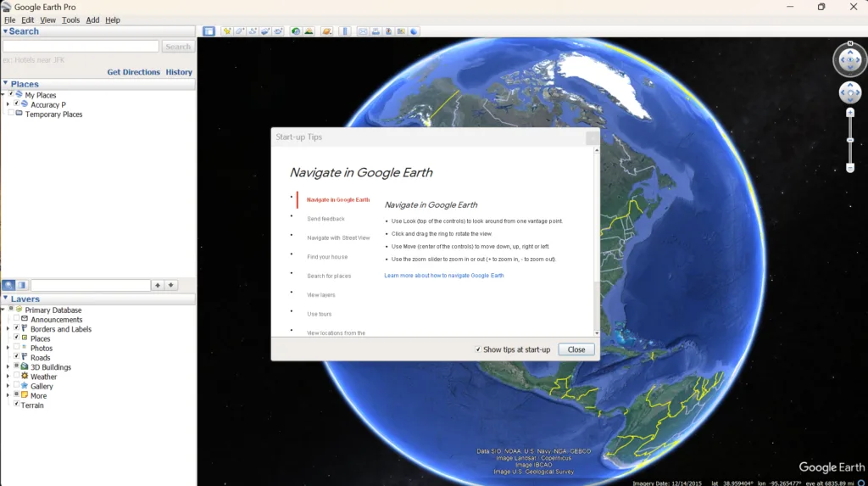
Task: Click Learn more about navigating Google Earth
Action: point(444,276)
